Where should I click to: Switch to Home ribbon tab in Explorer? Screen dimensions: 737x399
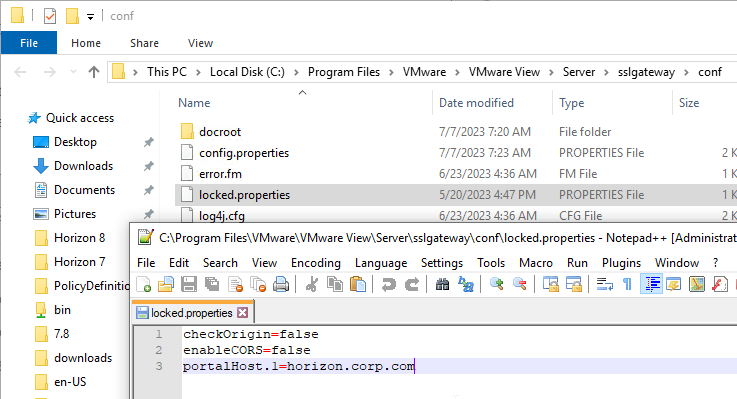pos(86,43)
